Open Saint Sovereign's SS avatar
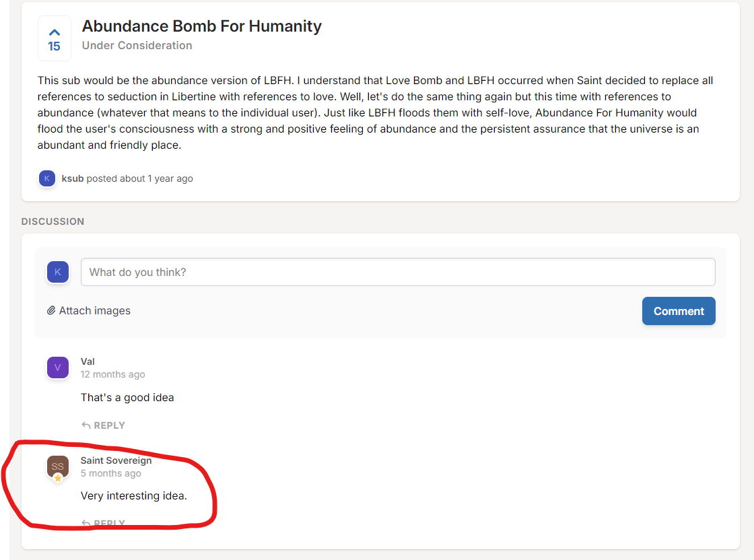 (58, 466)
